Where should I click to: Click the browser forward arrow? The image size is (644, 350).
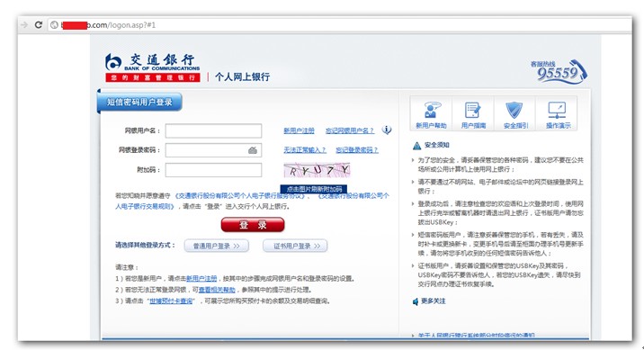[x=24, y=24]
